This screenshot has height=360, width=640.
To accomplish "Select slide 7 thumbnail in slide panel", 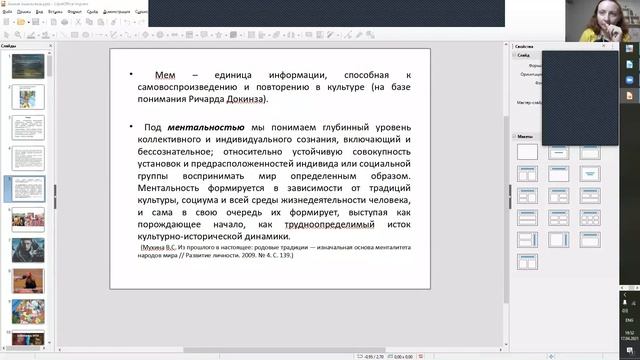I will tap(28, 250).
